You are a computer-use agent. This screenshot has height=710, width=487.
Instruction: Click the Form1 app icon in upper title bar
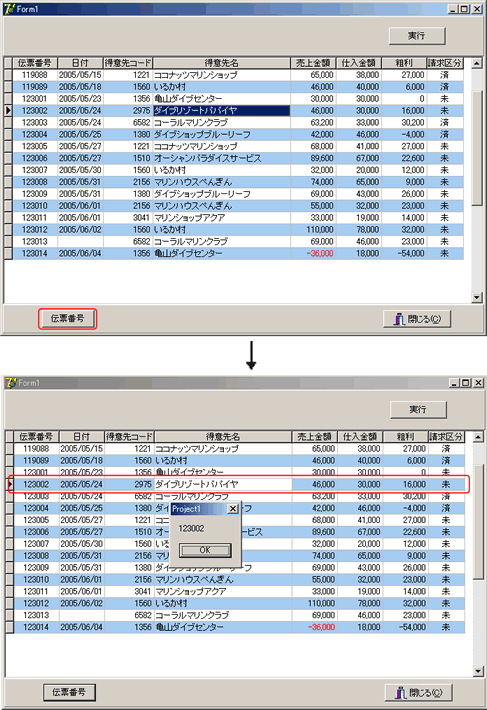click(x=9, y=9)
